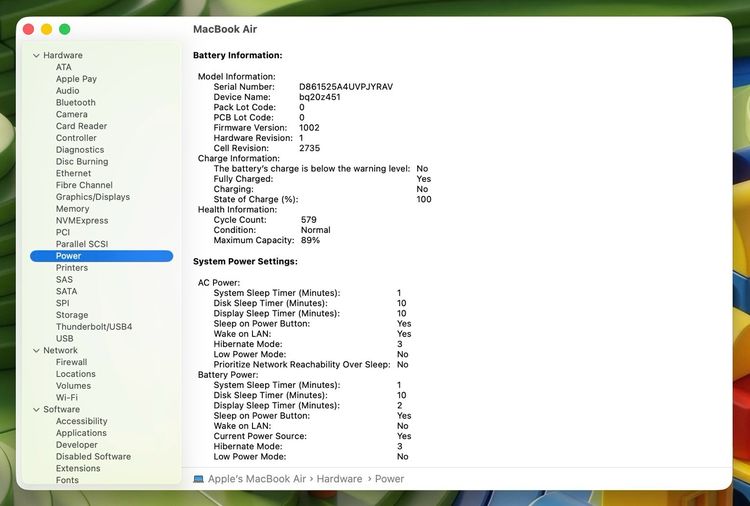The image size is (750, 506).
Task: Click System Power Settings heading
Action: coord(245,262)
